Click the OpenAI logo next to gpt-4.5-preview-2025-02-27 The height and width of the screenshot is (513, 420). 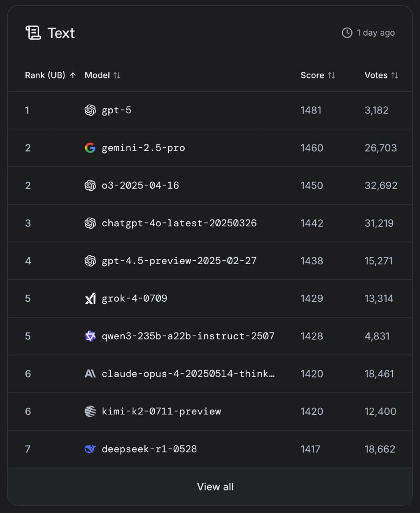click(90, 261)
